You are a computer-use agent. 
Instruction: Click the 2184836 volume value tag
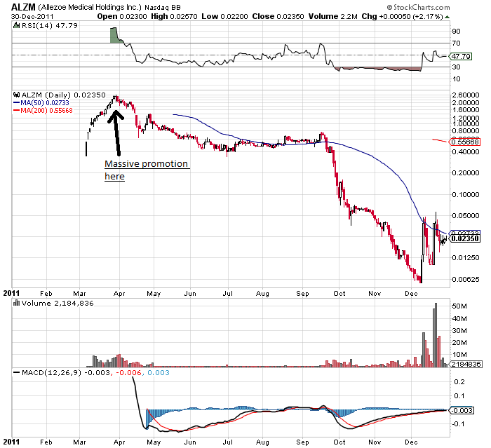pyautogui.click(x=464, y=365)
